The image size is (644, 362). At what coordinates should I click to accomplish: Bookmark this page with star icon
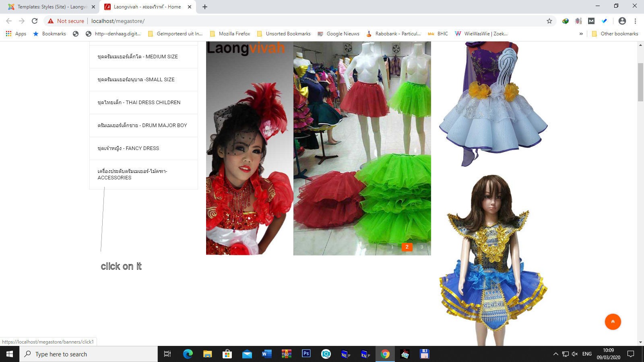(x=549, y=21)
